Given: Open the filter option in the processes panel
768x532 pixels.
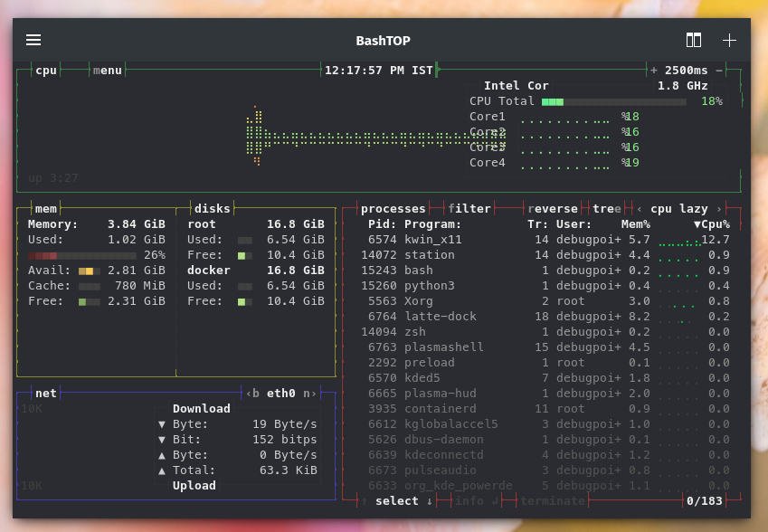Looking at the screenshot, I should point(469,208).
